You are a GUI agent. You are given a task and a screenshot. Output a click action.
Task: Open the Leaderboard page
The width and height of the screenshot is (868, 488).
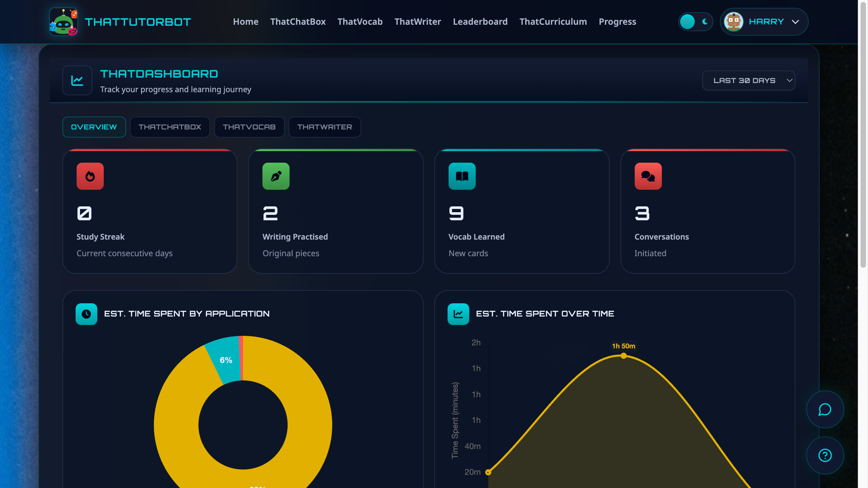pos(480,22)
